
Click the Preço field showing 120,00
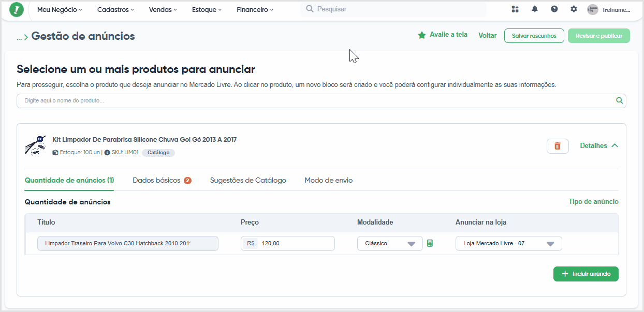coord(288,243)
